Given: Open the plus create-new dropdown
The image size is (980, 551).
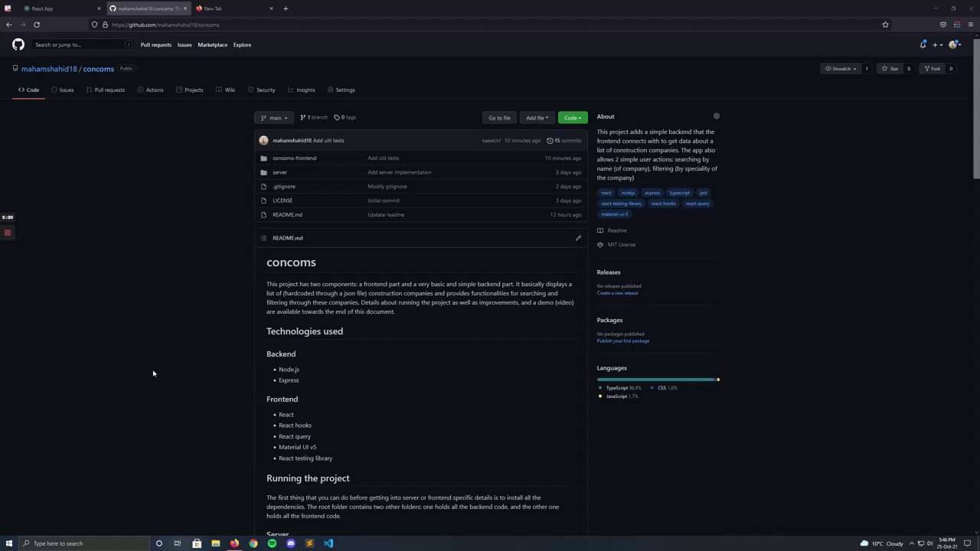Looking at the screenshot, I should coord(937,44).
